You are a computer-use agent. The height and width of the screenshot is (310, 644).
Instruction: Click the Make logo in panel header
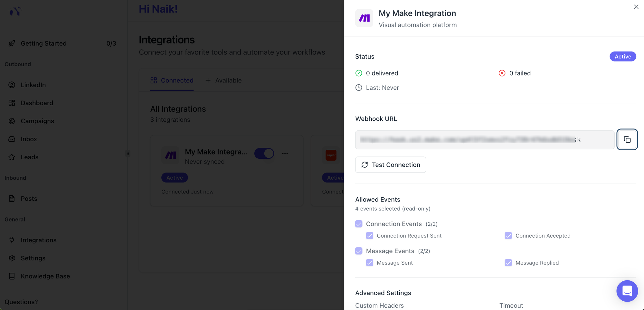[x=364, y=18]
